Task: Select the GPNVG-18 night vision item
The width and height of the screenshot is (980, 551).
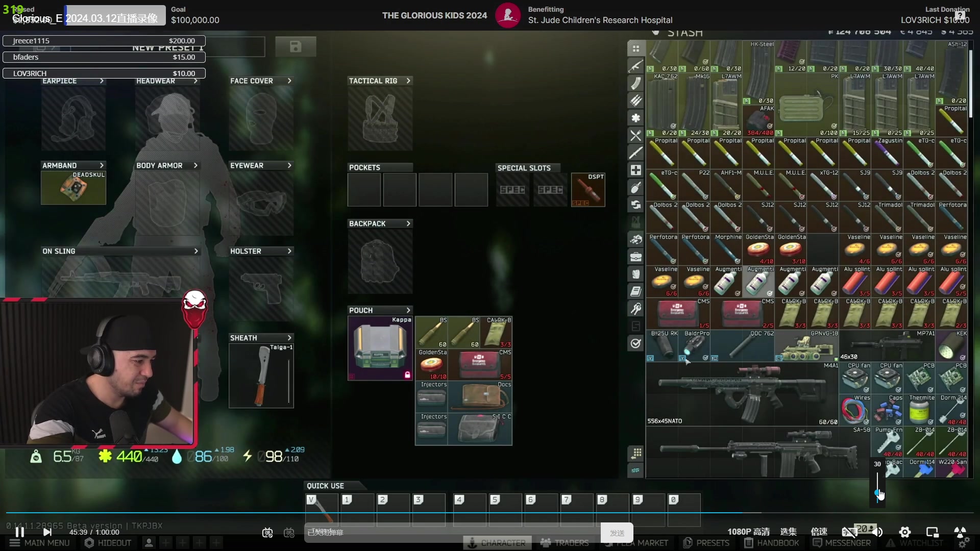Action: coord(807,346)
